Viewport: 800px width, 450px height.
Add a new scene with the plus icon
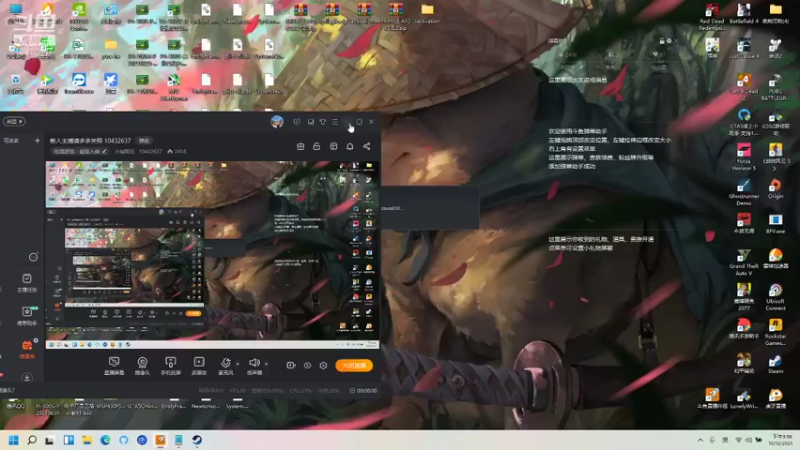[x=37, y=140]
